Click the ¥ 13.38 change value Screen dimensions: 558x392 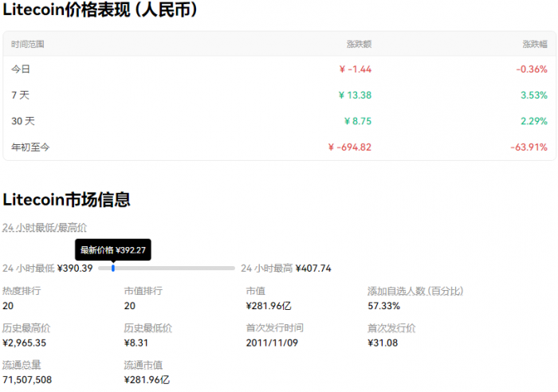(x=355, y=95)
